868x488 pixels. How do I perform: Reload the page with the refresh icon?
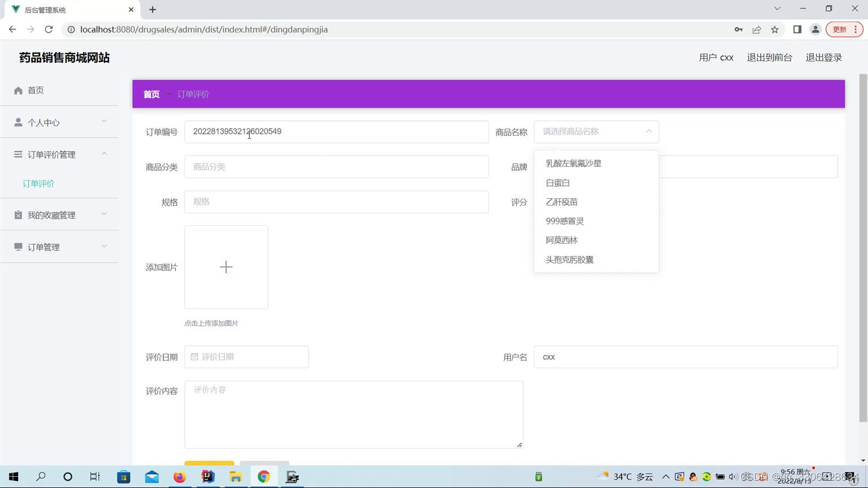click(49, 29)
